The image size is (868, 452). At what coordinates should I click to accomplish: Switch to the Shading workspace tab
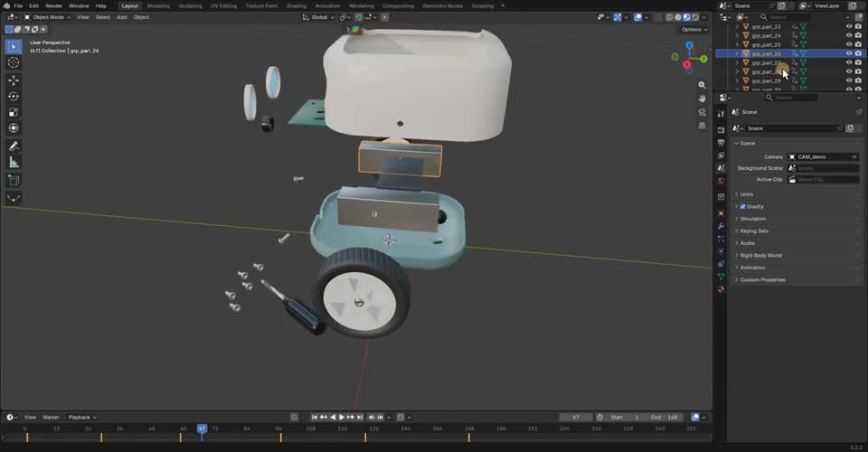coord(297,5)
